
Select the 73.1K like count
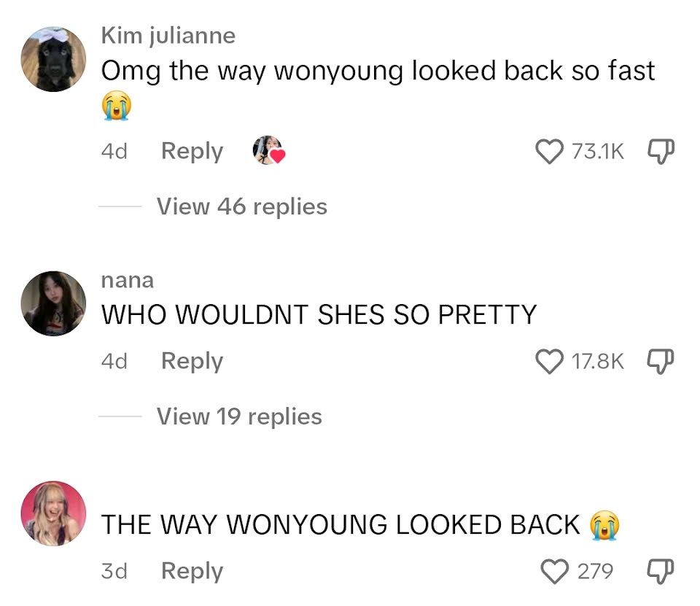597,152
